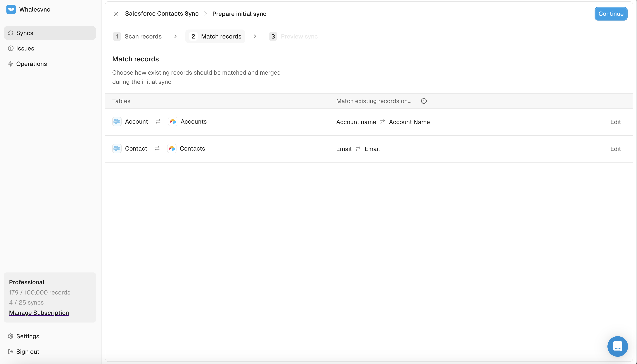This screenshot has height=364, width=637.
Task: Click the Salesforce icon in the Contact row
Action: (117, 148)
